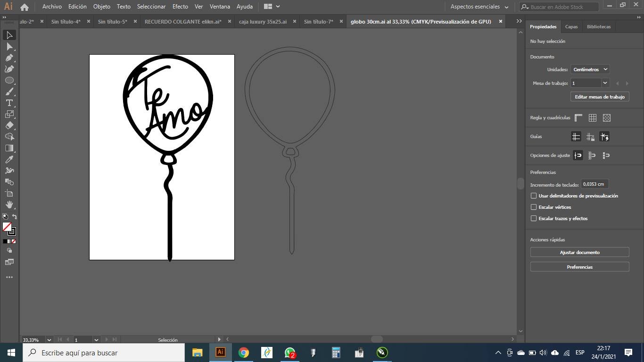Switch to the Capas panel tab
The height and width of the screenshot is (362, 644).
tap(571, 27)
